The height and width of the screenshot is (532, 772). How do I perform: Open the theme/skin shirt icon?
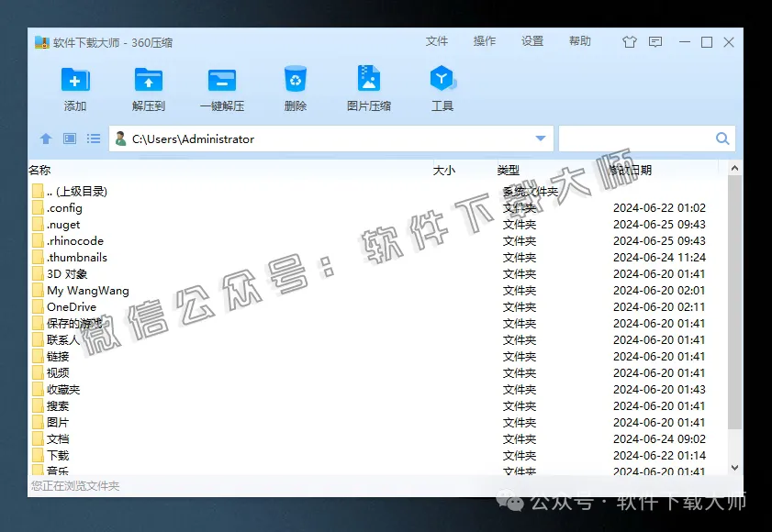630,41
